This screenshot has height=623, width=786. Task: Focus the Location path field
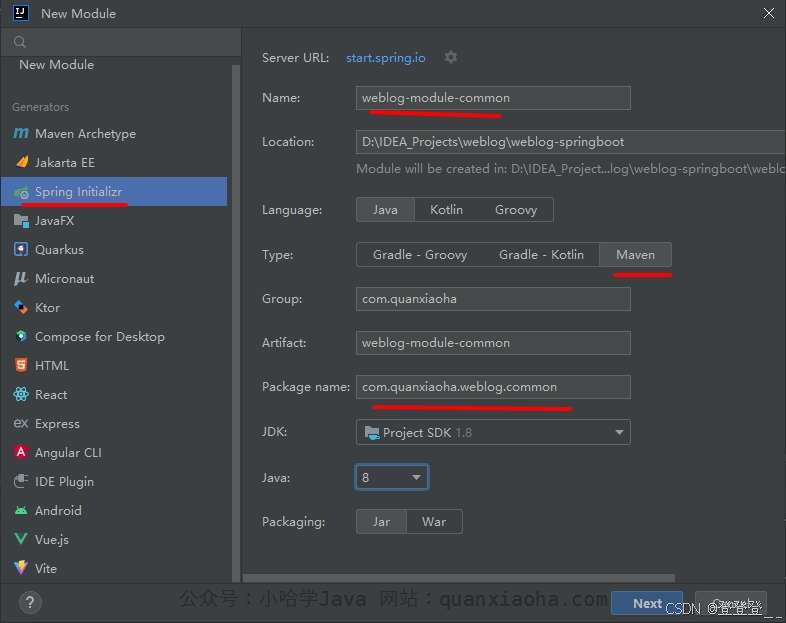pyautogui.click(x=570, y=142)
